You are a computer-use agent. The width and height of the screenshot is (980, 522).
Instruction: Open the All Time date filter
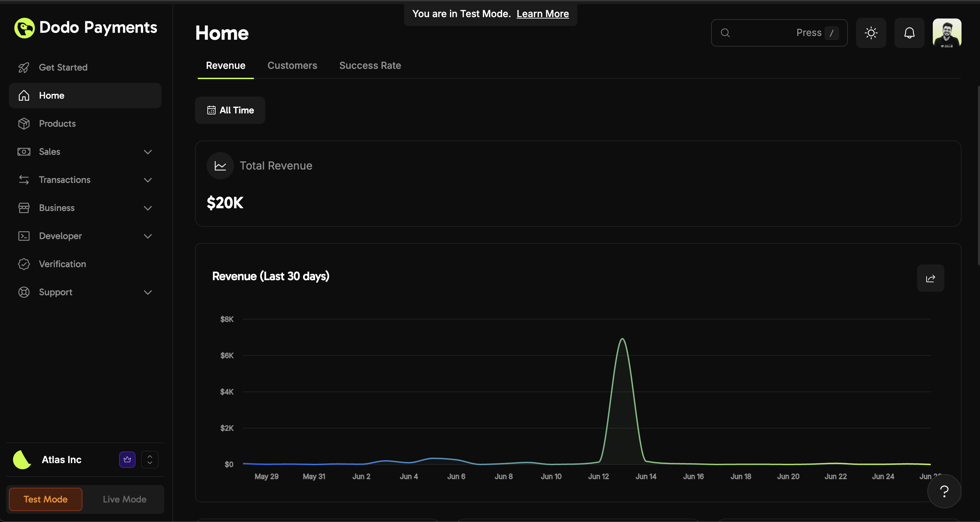click(x=230, y=110)
